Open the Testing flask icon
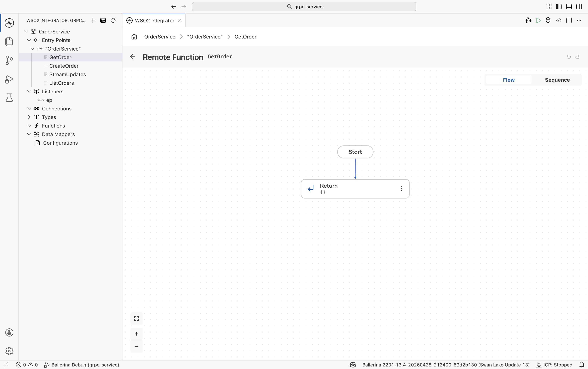588x369 pixels. 9,98
